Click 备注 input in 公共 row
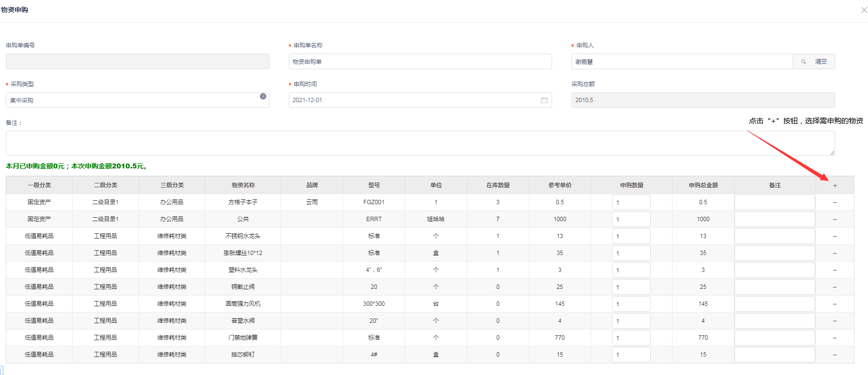 coord(775,219)
